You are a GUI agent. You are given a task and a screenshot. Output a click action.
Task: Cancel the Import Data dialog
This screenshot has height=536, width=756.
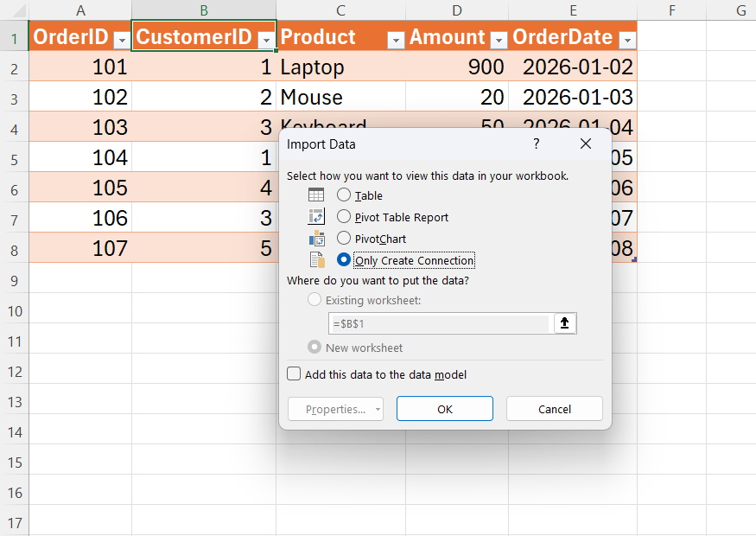[555, 409]
